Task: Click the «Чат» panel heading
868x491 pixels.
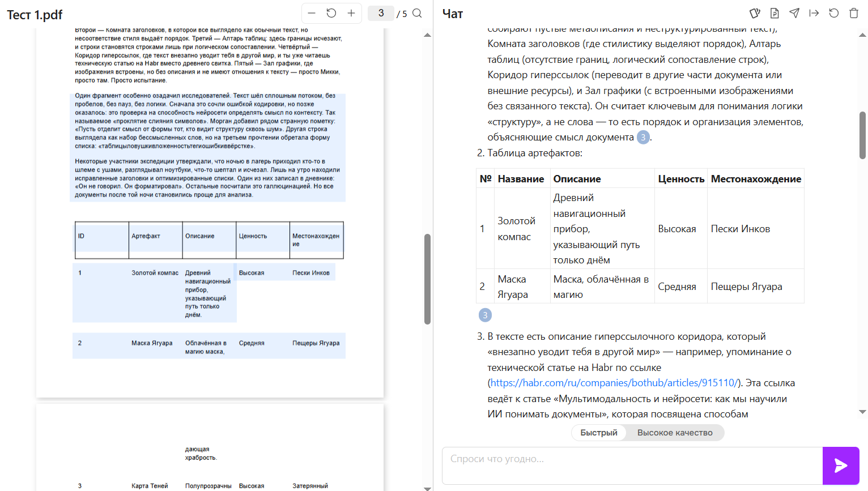Action: 451,13
